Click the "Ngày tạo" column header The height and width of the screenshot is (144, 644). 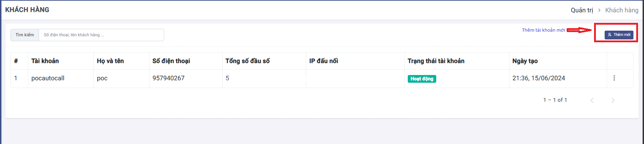[525, 61]
